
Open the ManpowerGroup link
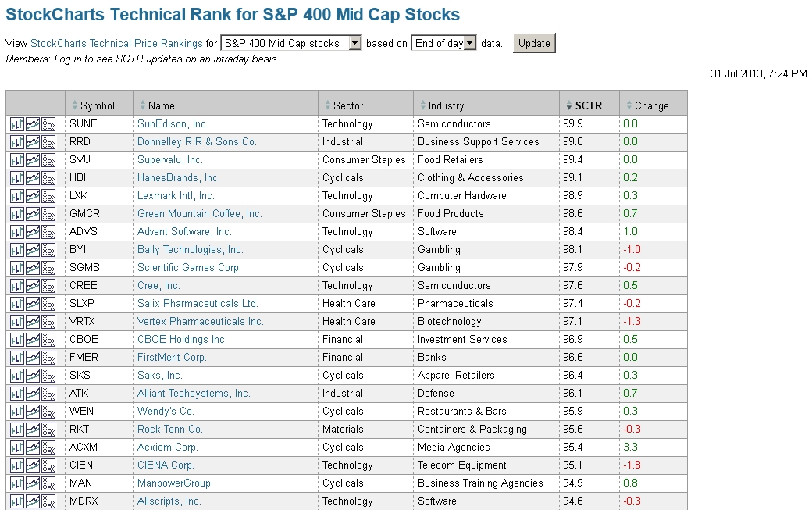click(174, 483)
